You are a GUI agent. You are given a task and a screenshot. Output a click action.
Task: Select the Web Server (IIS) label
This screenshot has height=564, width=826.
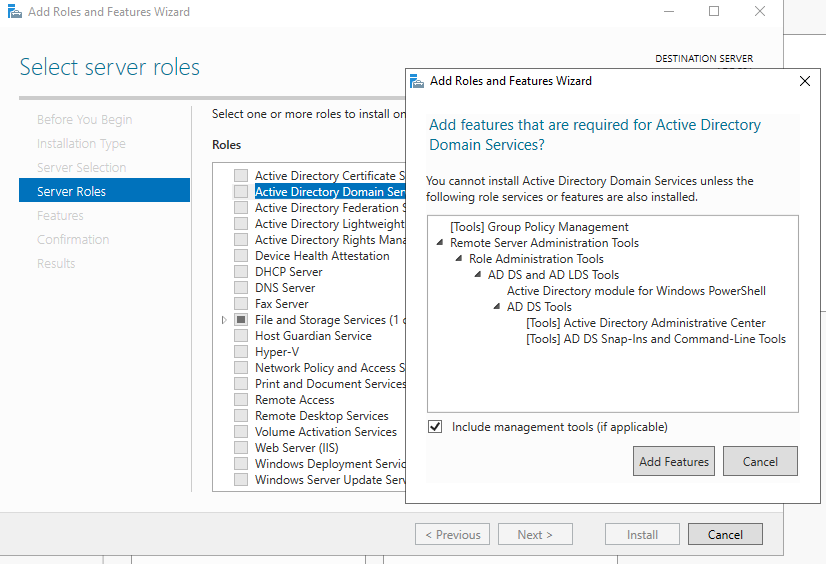[x=297, y=448]
